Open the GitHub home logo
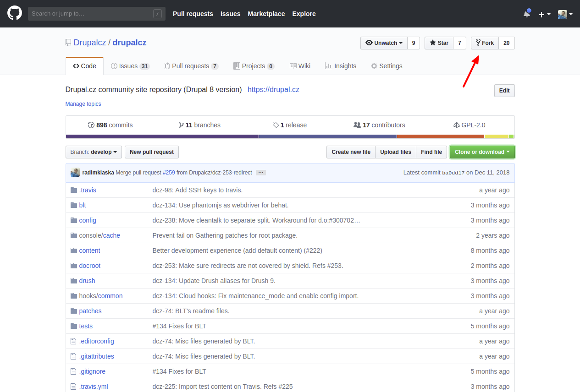580x392 pixels. 15,13
